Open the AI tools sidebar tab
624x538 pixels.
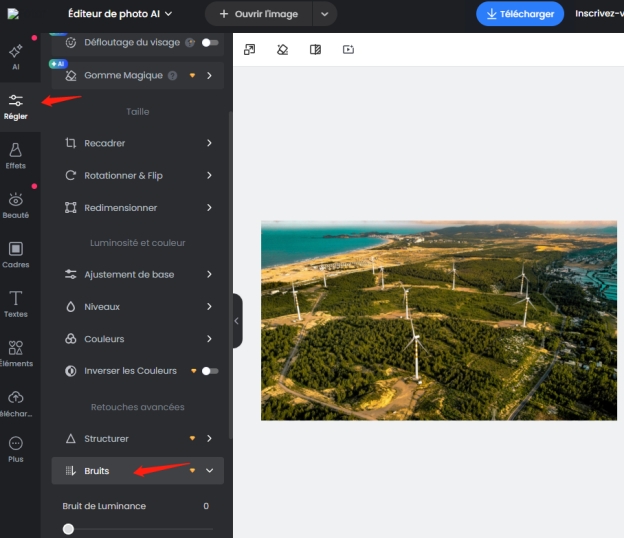pyautogui.click(x=15, y=56)
